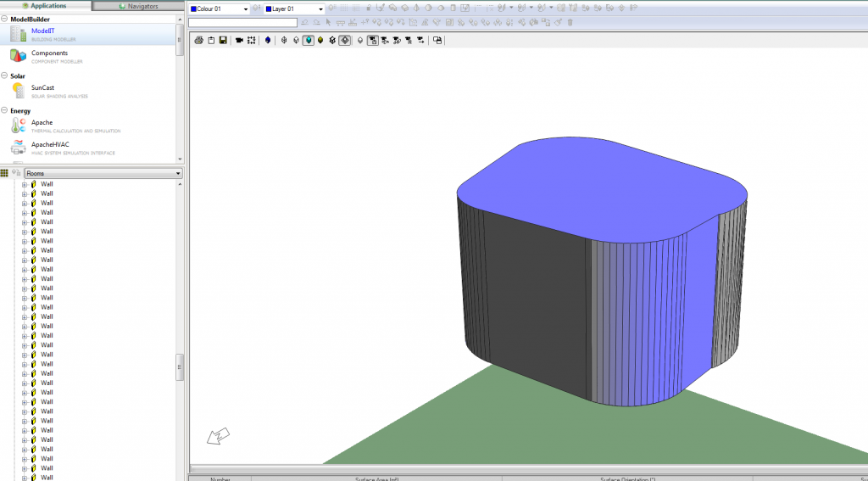The image size is (868, 481).
Task: Click the grid icon beside Rooms dropdown
Action: (x=5, y=173)
